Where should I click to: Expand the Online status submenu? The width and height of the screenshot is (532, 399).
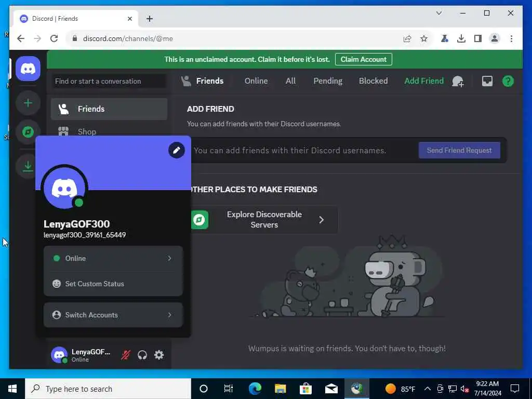tap(113, 258)
